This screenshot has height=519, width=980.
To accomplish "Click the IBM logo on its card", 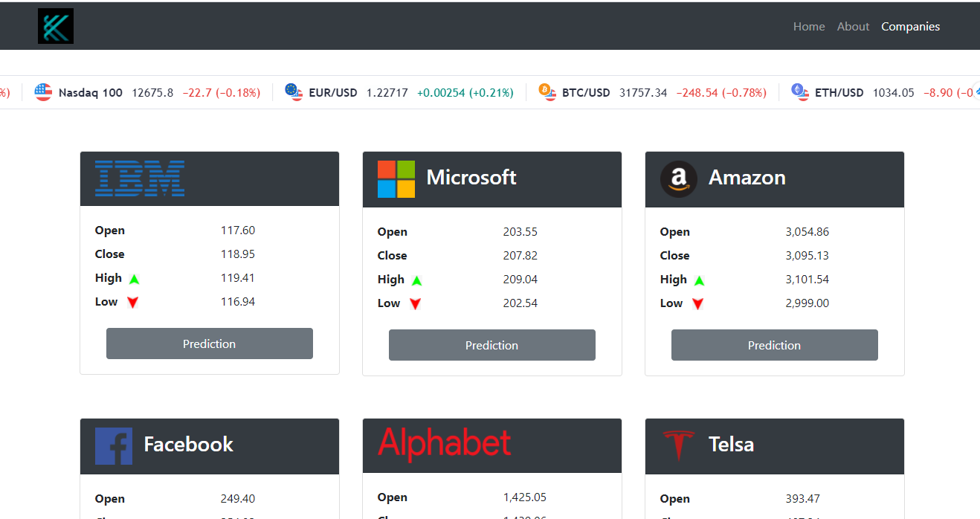I will coord(140,178).
